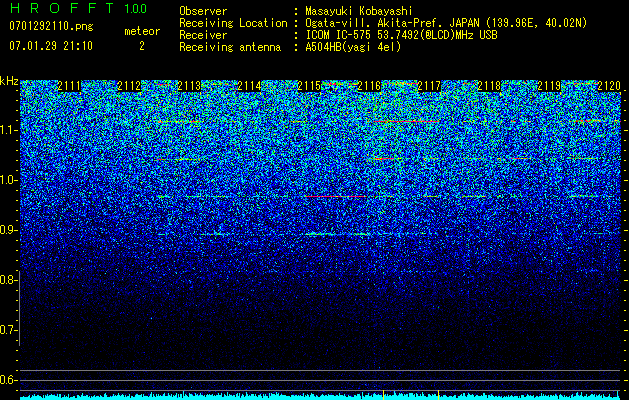Click the 2118 time marker
This screenshot has height=400, width=629.
(x=489, y=86)
